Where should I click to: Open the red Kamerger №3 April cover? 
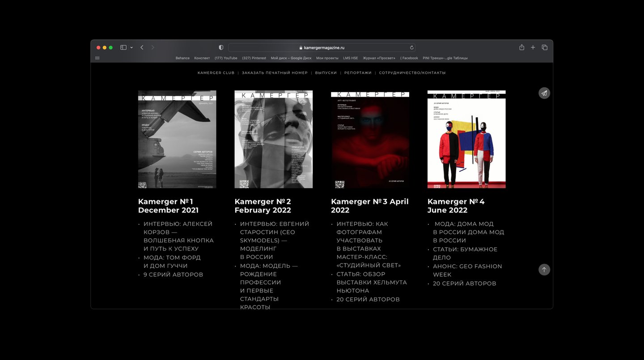370,139
